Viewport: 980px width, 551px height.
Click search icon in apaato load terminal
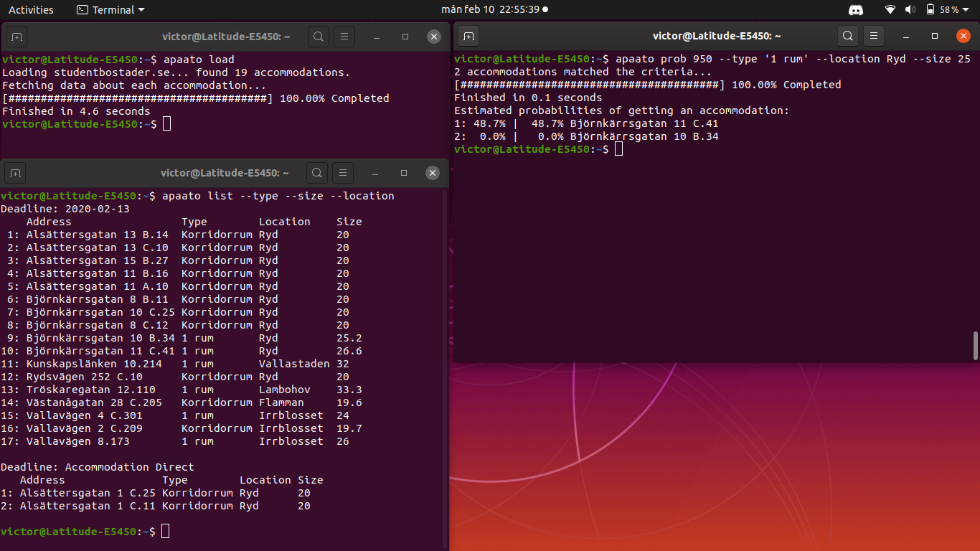pos(319,37)
